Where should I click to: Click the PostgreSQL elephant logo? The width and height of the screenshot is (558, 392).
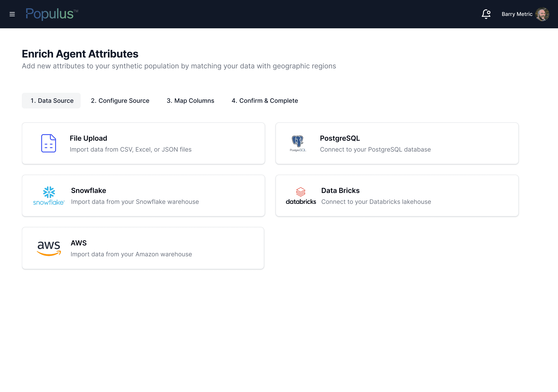298,143
